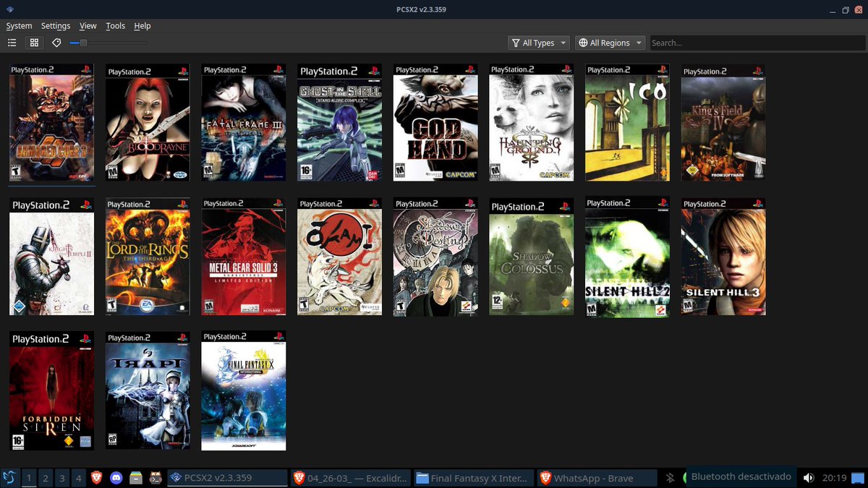
Task: Switch to the Excalidraw Brave window
Action: (351, 478)
